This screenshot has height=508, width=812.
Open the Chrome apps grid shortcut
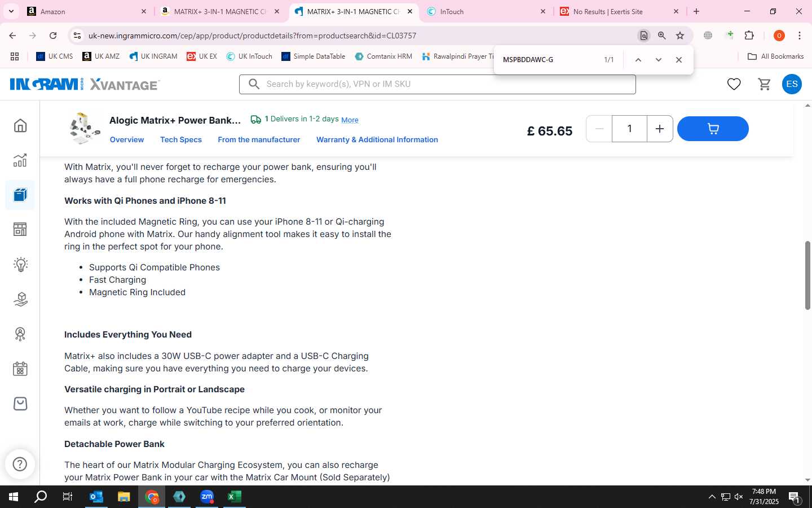pyautogui.click(x=15, y=56)
